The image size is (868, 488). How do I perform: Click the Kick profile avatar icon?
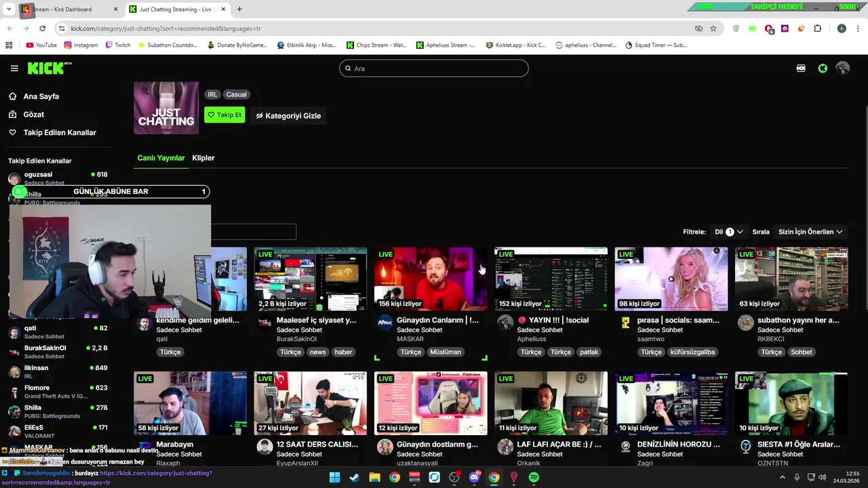(x=843, y=68)
